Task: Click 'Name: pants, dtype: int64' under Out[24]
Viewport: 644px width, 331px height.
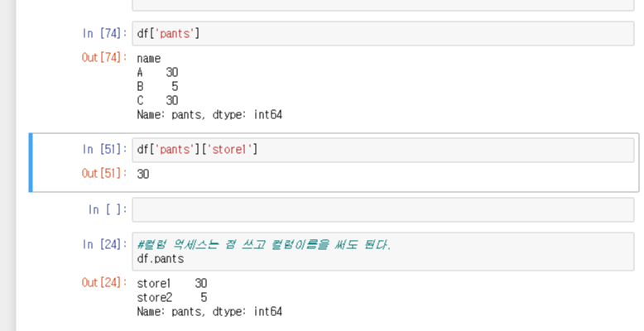Action: pyautogui.click(x=209, y=311)
